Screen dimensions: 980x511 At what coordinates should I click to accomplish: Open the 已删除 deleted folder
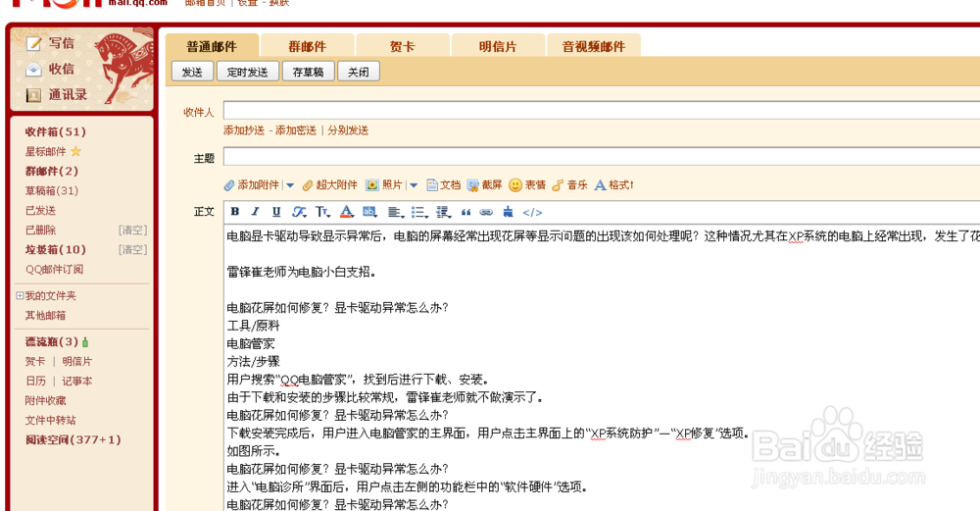click(40, 230)
